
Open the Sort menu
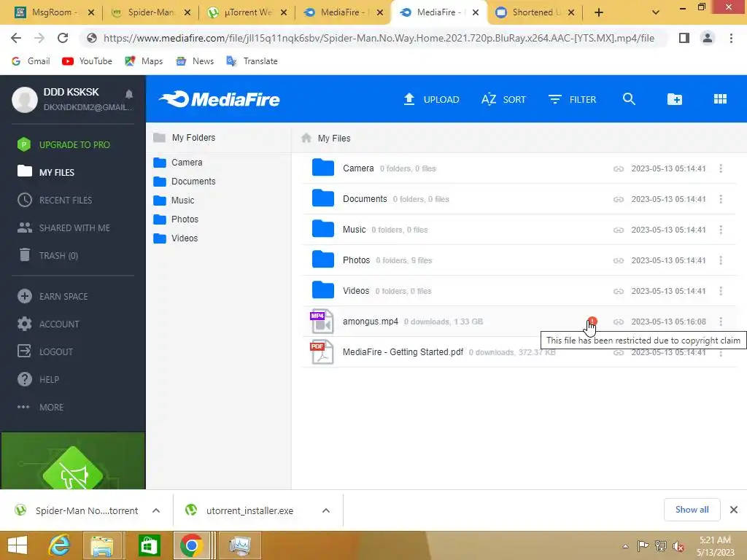click(503, 99)
